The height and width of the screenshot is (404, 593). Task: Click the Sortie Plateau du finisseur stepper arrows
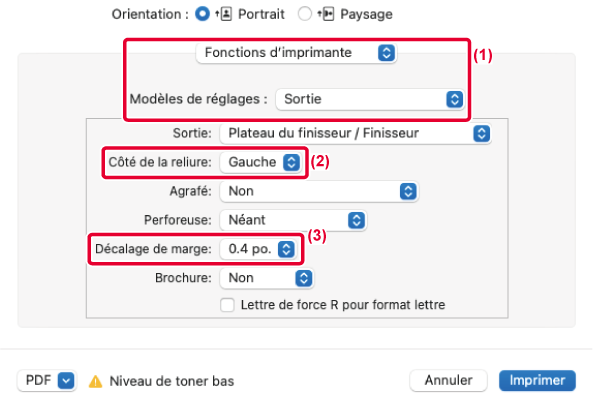[481, 133]
